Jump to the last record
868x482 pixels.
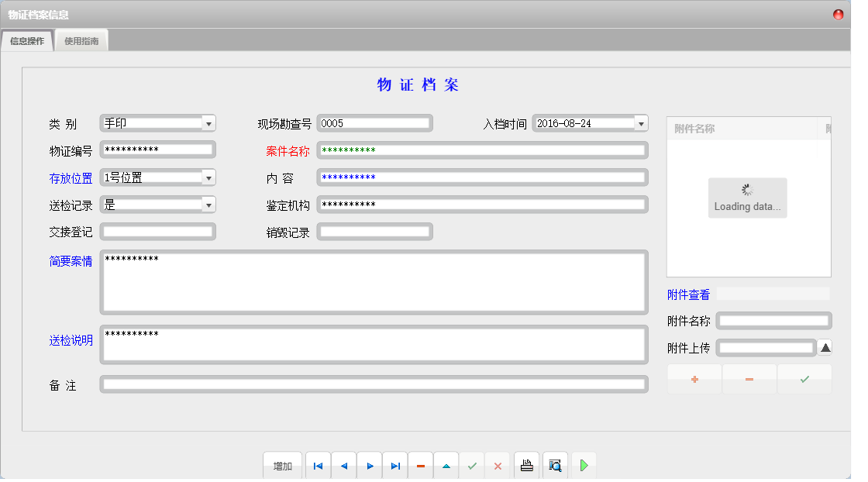[395, 466]
